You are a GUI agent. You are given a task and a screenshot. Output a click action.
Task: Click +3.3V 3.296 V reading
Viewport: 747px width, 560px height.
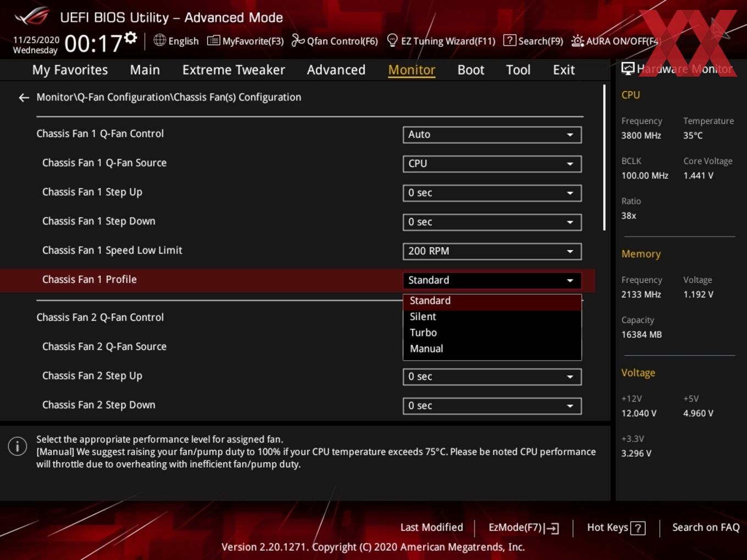[636, 453]
